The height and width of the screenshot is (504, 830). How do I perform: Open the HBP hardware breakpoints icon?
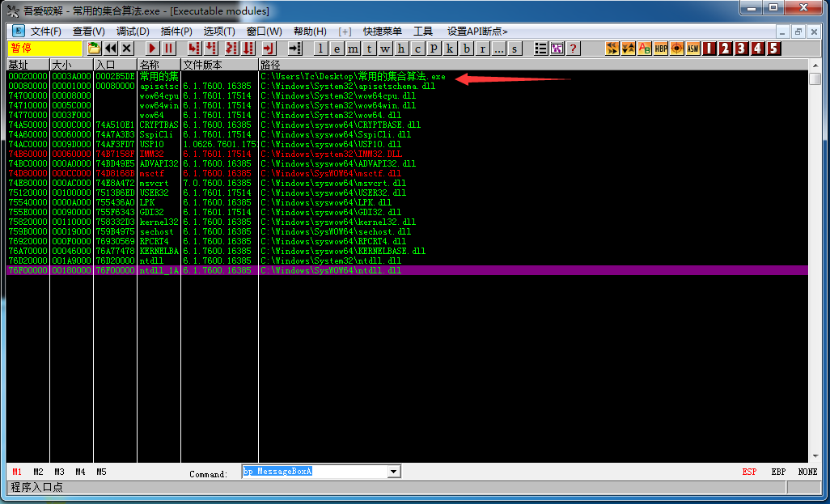661,49
